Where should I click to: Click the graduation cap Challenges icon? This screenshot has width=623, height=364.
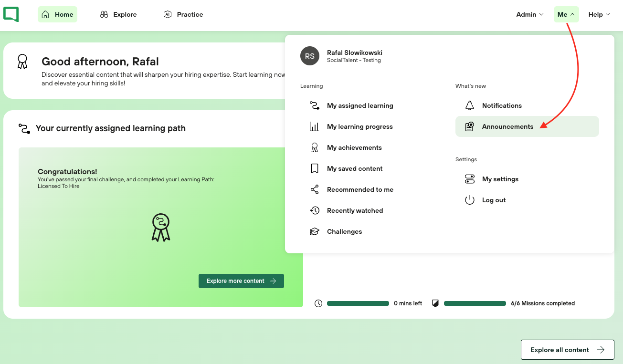click(315, 231)
